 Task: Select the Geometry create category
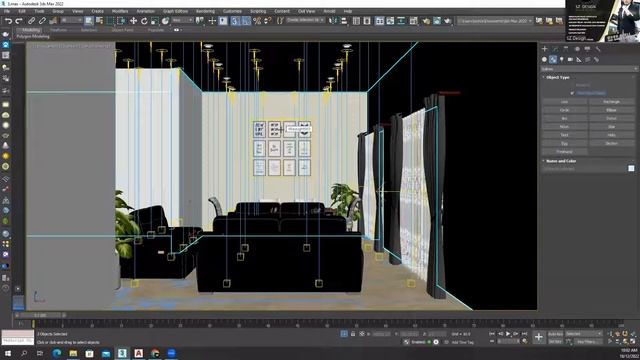544,60
